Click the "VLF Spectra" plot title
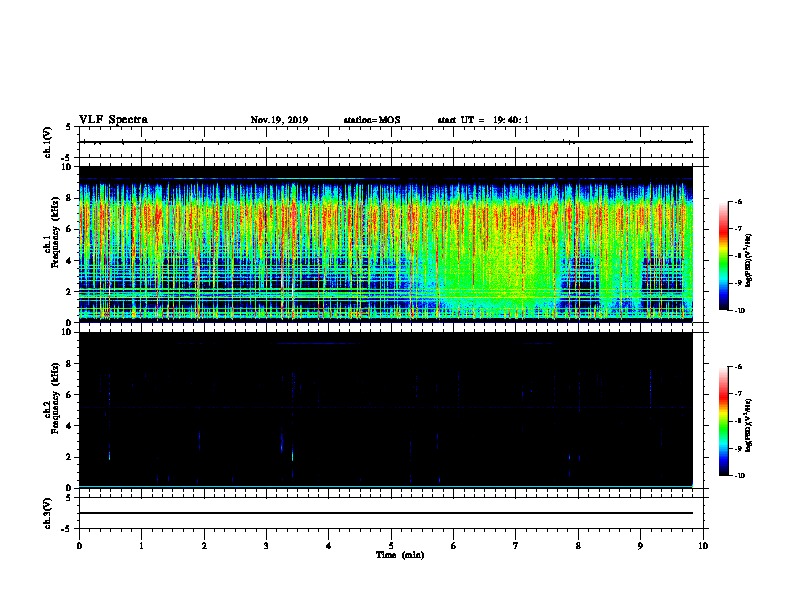 tap(113, 120)
